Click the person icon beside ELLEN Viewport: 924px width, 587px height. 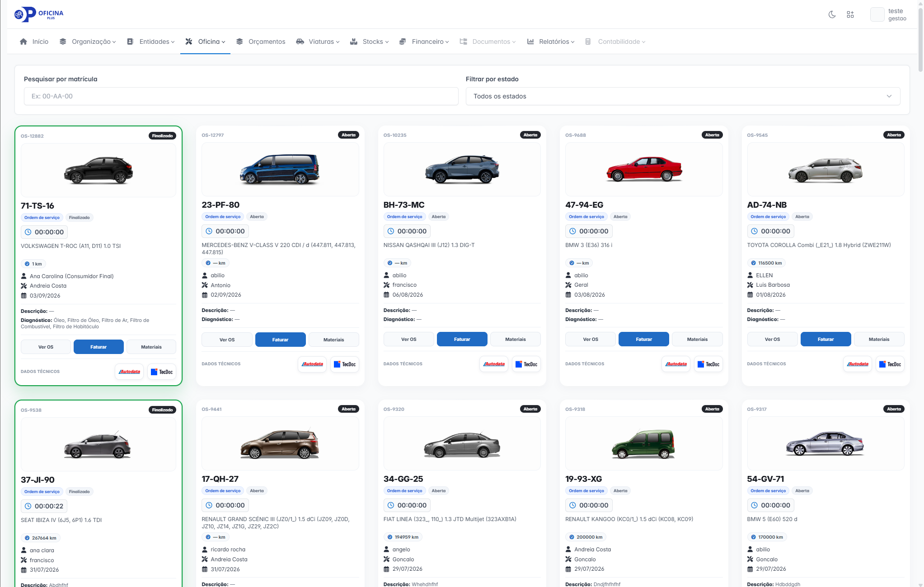(x=750, y=275)
